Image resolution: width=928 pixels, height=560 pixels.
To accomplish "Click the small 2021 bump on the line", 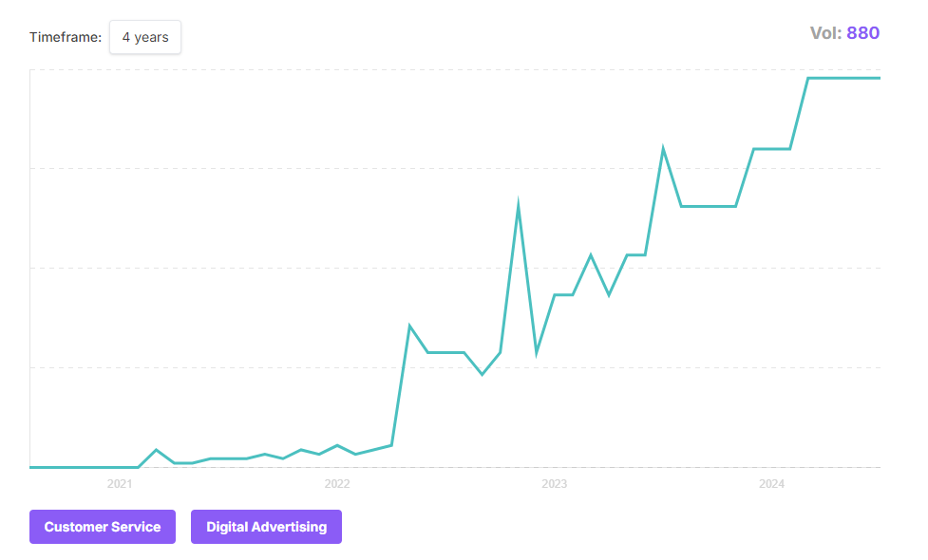I will click(x=157, y=450).
